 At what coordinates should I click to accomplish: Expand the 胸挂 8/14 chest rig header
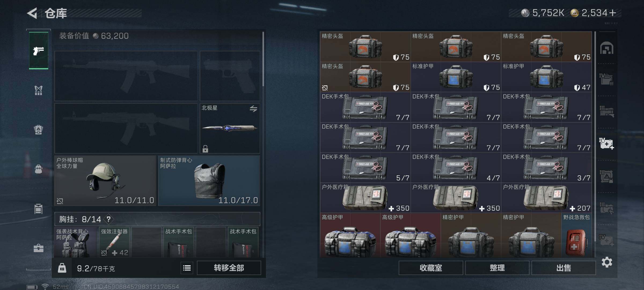pyautogui.click(x=157, y=219)
